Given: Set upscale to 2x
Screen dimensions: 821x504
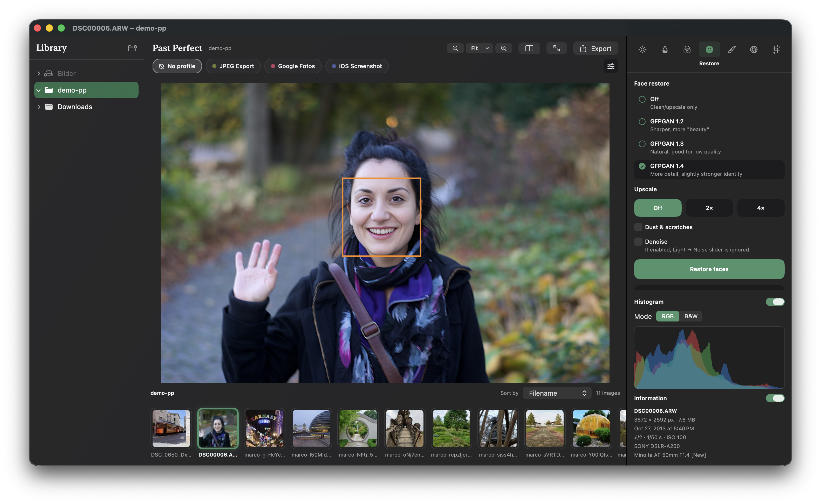Looking at the screenshot, I should click(709, 208).
